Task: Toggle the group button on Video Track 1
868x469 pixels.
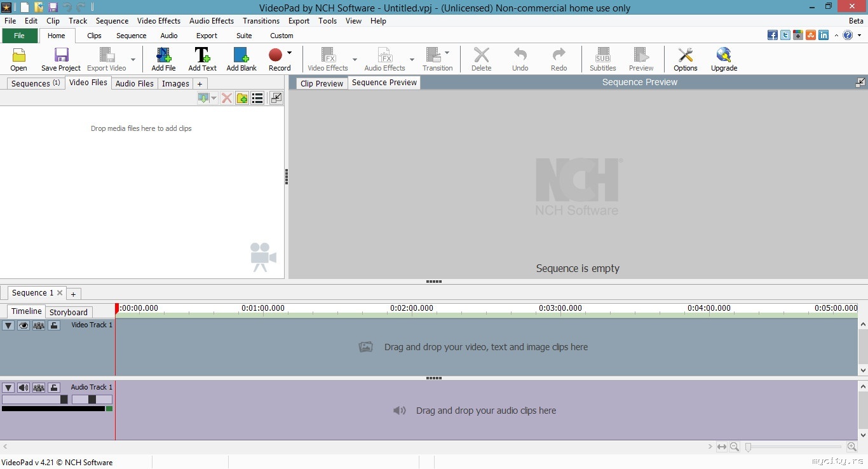Action: click(x=39, y=325)
